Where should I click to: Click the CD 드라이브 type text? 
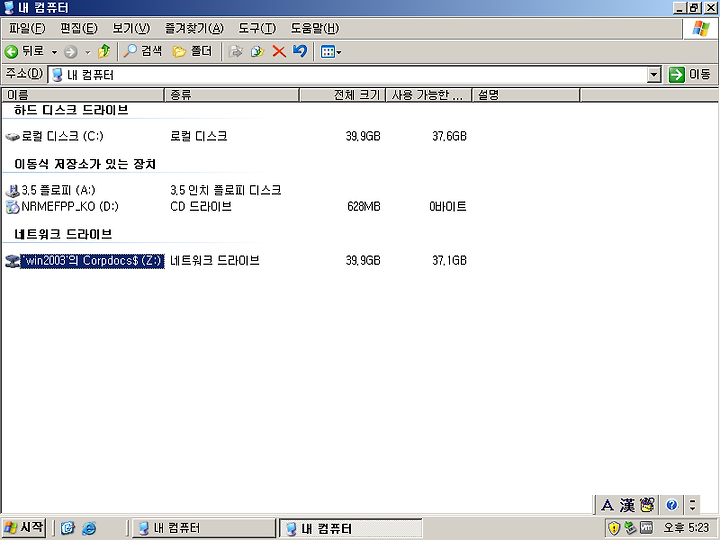tap(201, 207)
